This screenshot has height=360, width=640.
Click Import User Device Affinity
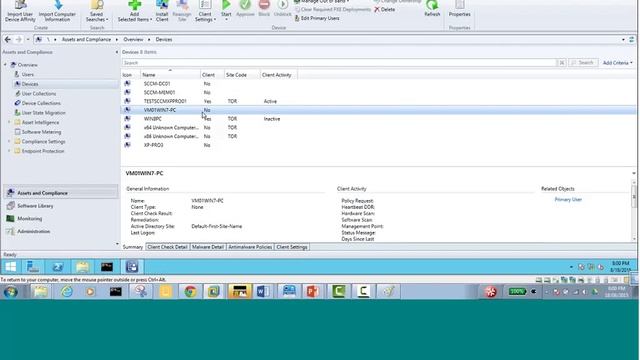(20, 11)
